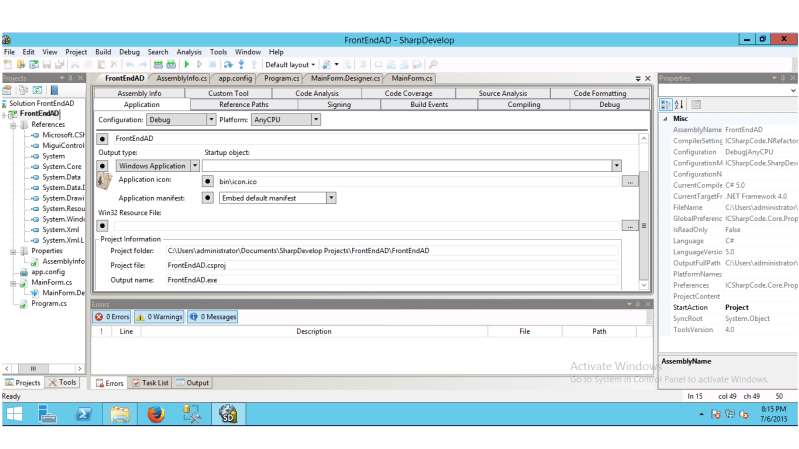Select System.Core reference in the tree

(x=62, y=167)
